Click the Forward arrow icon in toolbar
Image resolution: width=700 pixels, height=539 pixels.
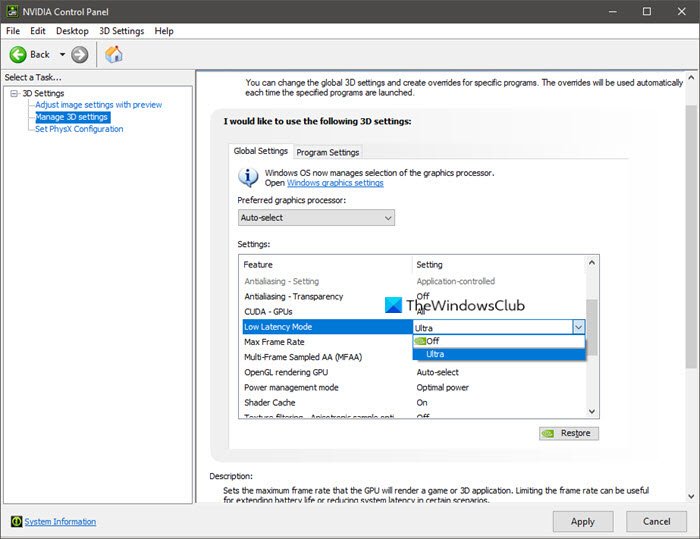(80, 54)
